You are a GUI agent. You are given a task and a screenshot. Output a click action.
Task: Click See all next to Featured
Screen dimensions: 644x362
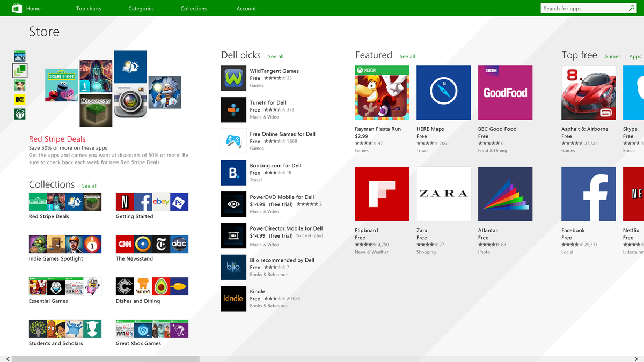pyautogui.click(x=407, y=56)
